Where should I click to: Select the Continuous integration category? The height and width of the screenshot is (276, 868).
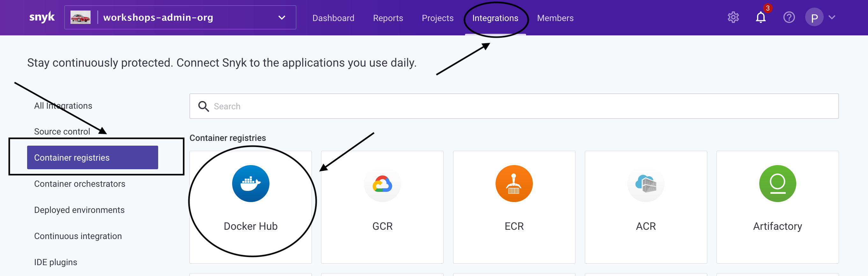pos(78,236)
